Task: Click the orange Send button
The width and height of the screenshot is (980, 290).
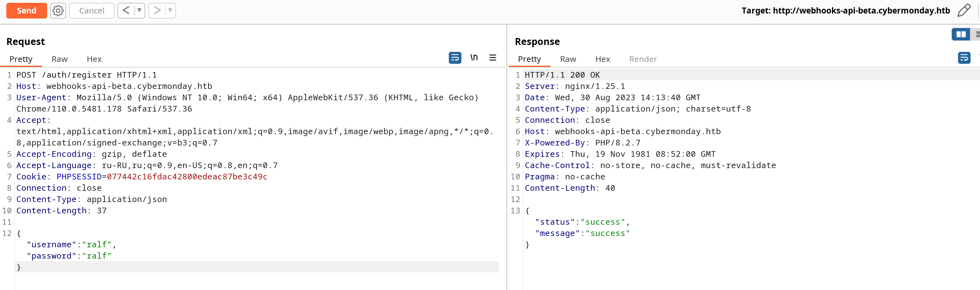Action: point(26,11)
